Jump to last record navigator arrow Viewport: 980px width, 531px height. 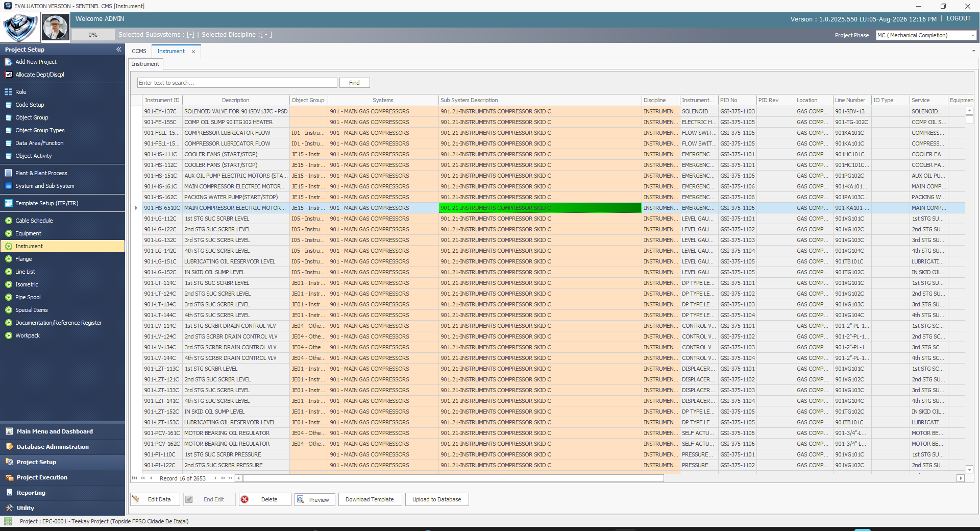231,478
